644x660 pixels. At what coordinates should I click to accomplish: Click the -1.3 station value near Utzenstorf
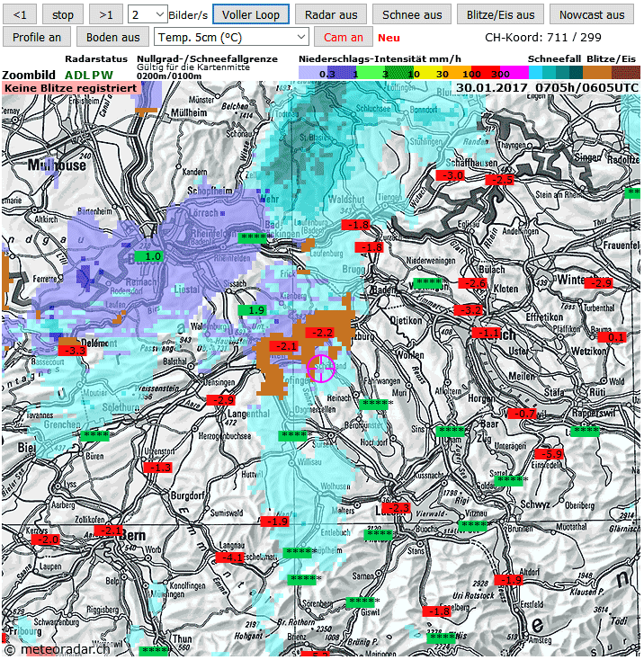(x=157, y=468)
